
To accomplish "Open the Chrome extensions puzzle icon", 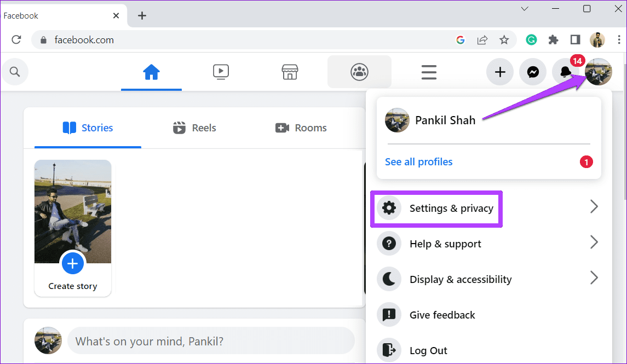I will tap(553, 39).
